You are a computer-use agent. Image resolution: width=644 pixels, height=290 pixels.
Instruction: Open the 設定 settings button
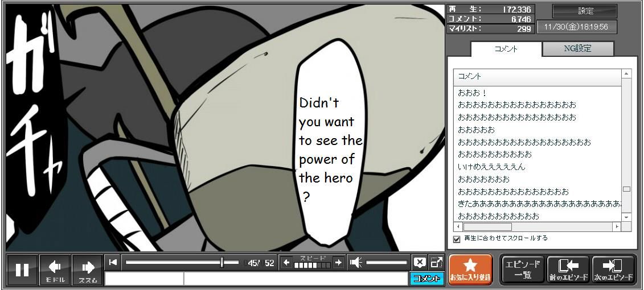coord(585,11)
